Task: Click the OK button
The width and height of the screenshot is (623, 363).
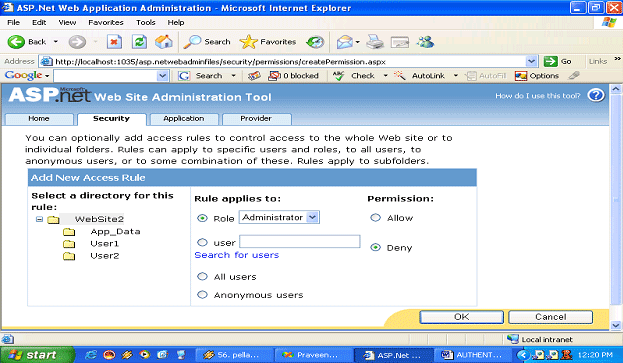Action: tap(461, 317)
